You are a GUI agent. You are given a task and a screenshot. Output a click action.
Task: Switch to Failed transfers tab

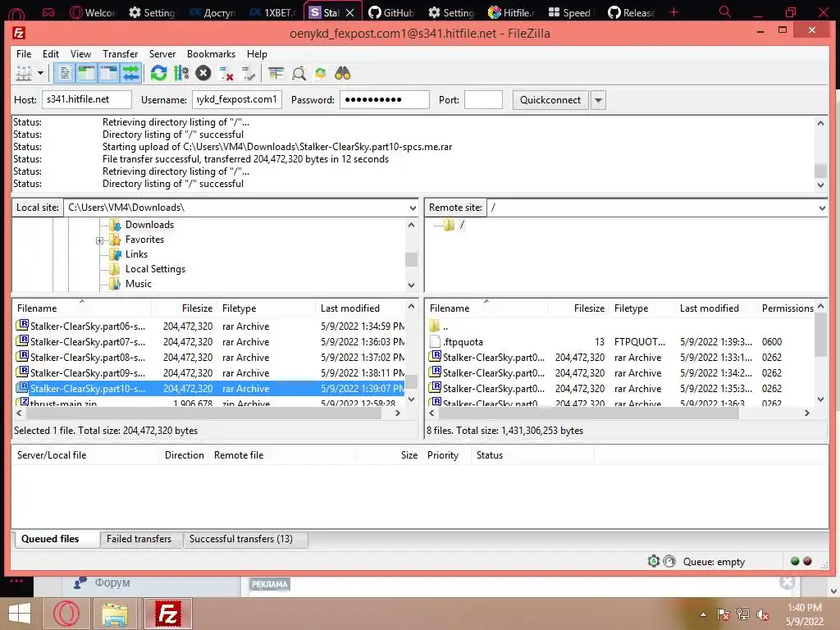139,539
